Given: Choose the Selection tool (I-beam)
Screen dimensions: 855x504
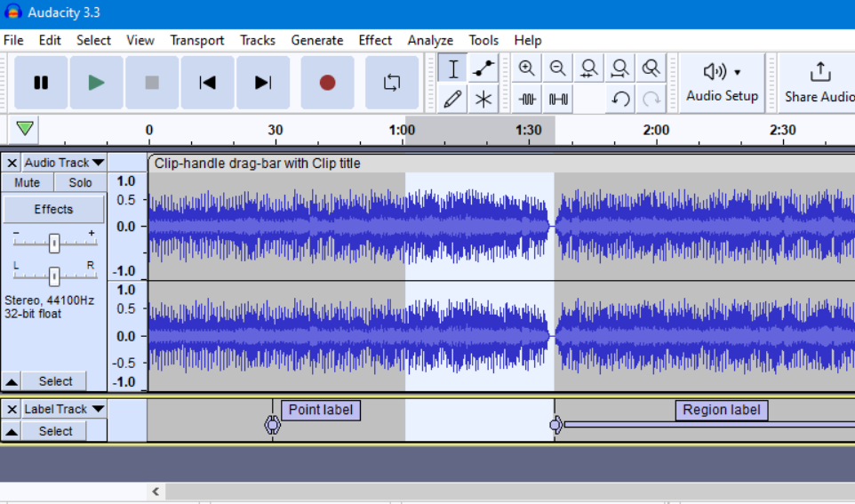Looking at the screenshot, I should coord(452,68).
